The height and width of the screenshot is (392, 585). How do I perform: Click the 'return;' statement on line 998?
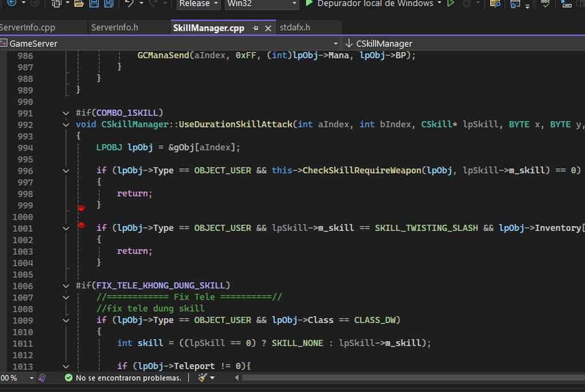click(x=135, y=193)
